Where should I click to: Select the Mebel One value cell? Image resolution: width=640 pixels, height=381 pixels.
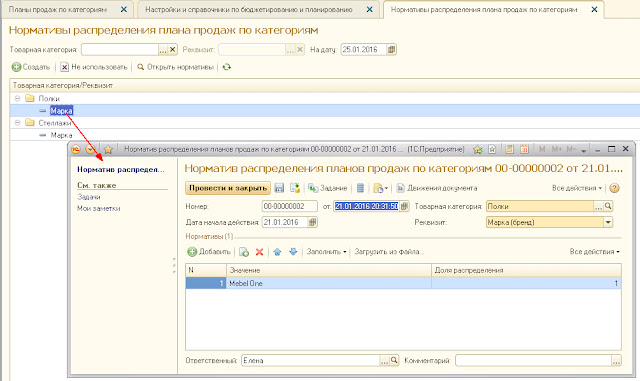pyautogui.click(x=329, y=283)
